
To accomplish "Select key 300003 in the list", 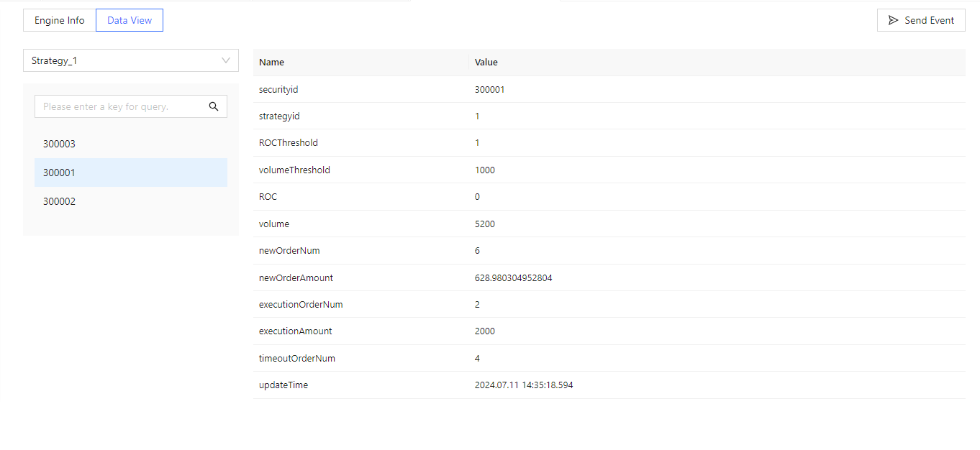I will (x=59, y=144).
